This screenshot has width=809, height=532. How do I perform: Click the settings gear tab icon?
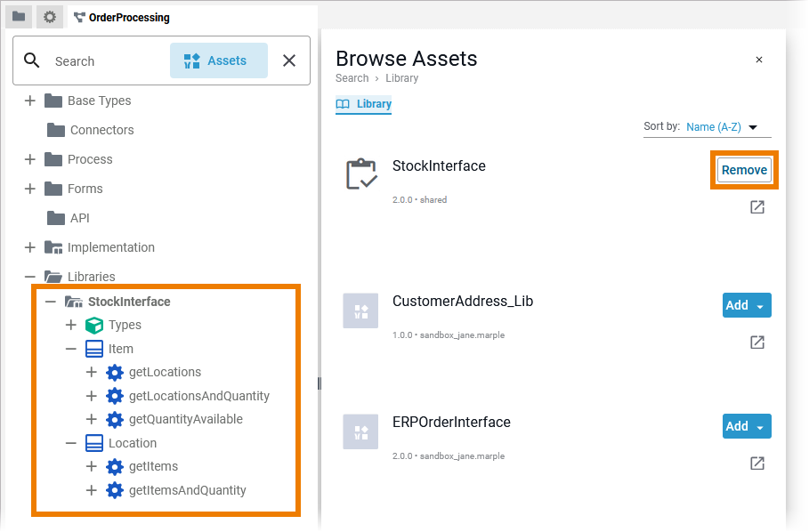click(x=50, y=17)
